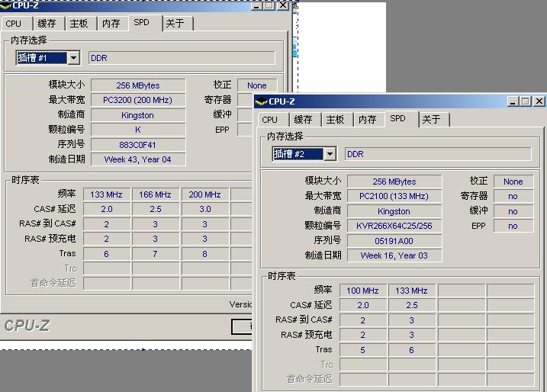Minimize the back CPU-Z window
The height and width of the screenshot is (392, 547).
256,5
